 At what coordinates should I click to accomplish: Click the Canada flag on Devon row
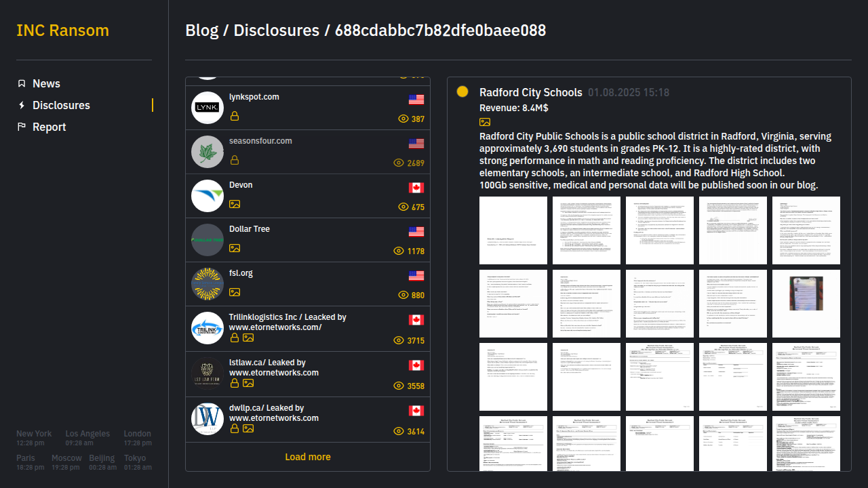tap(416, 188)
